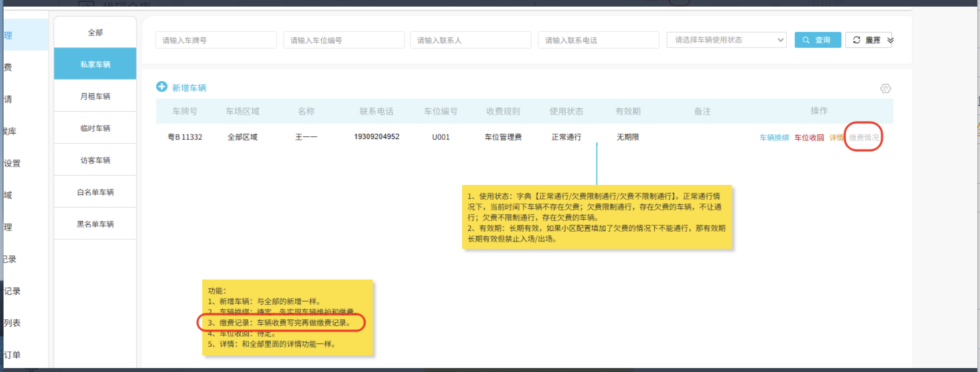The height and width of the screenshot is (372, 980).
Task: Select the 访客车辆 category tab
Action: click(95, 160)
